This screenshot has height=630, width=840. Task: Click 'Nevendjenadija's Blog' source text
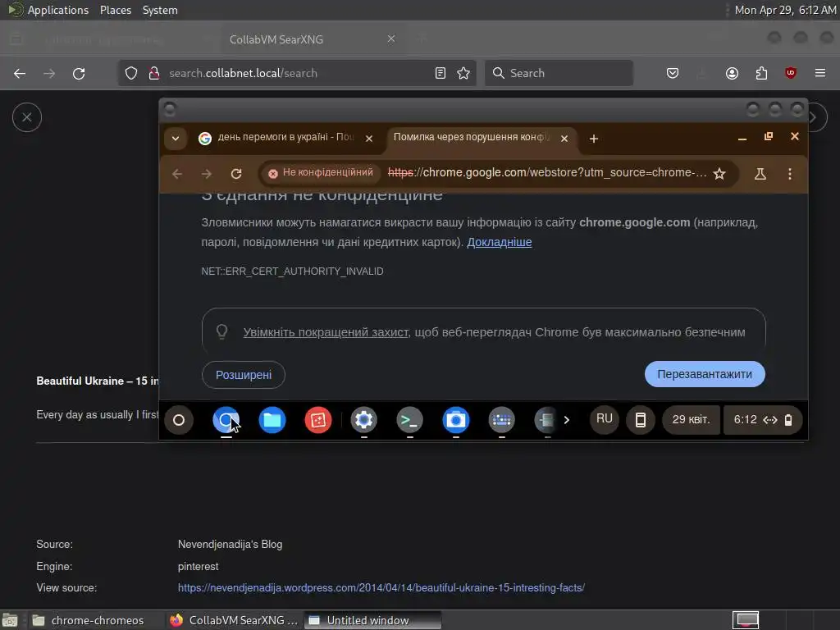[x=230, y=545]
